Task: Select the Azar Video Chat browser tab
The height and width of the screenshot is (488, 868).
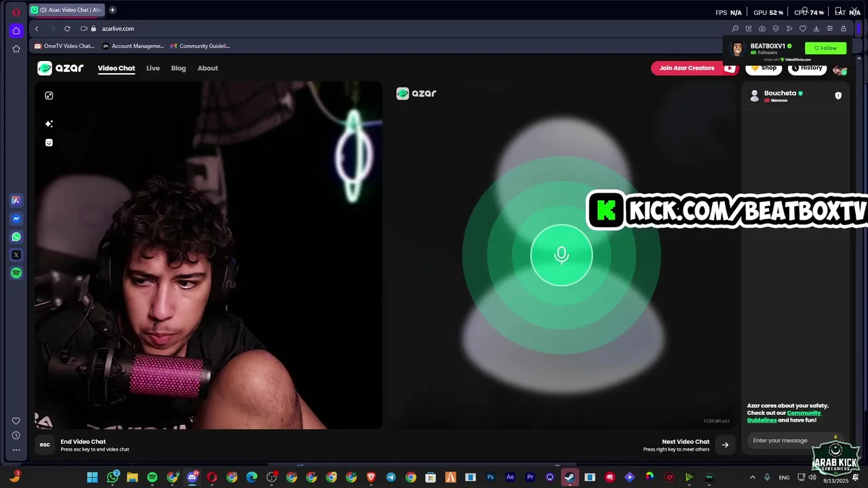Action: coord(66,10)
